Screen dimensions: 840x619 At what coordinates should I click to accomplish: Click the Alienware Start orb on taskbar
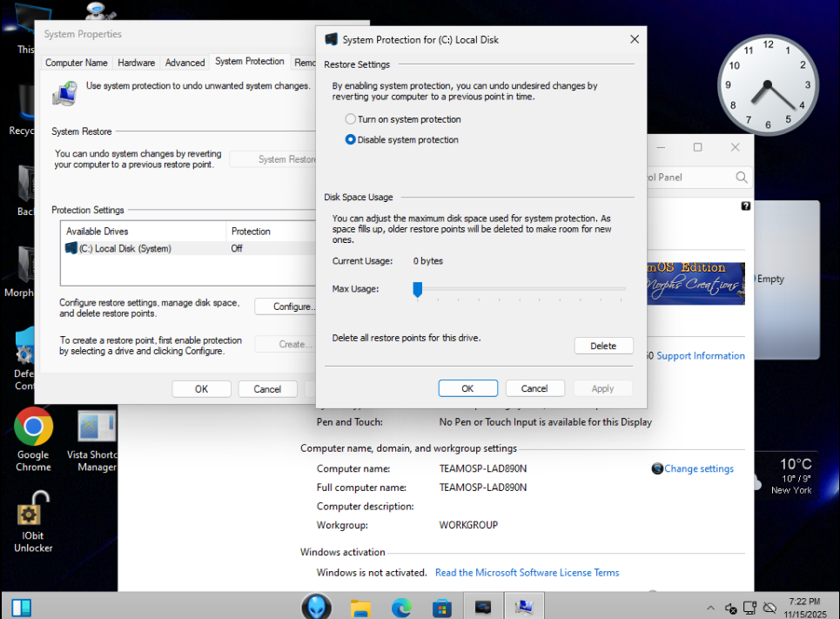pos(316,606)
